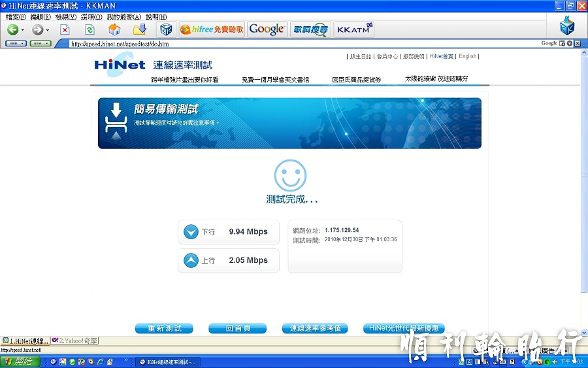Open the Google toolbar button
This screenshot has height=368, width=588.
click(267, 29)
